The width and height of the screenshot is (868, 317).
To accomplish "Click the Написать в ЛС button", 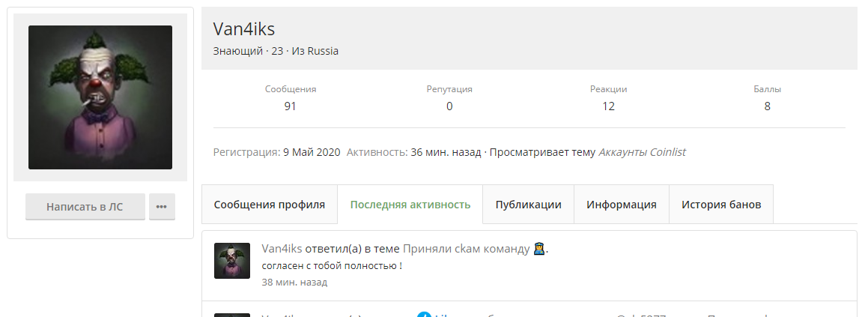I will pos(85,207).
